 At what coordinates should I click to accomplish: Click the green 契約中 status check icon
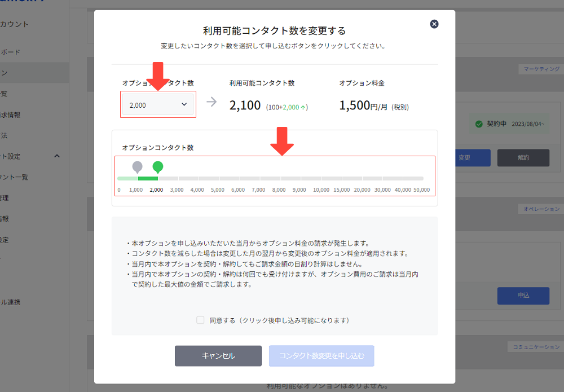coord(479,124)
